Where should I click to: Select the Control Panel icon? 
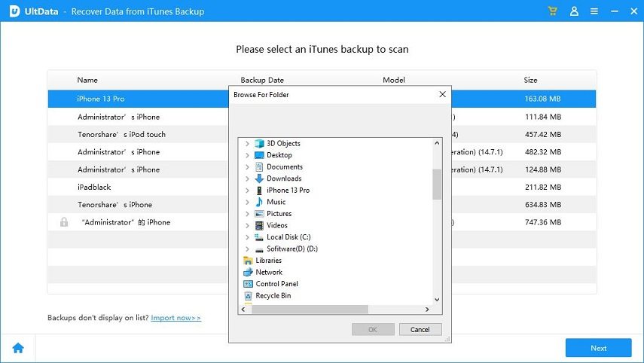point(248,284)
